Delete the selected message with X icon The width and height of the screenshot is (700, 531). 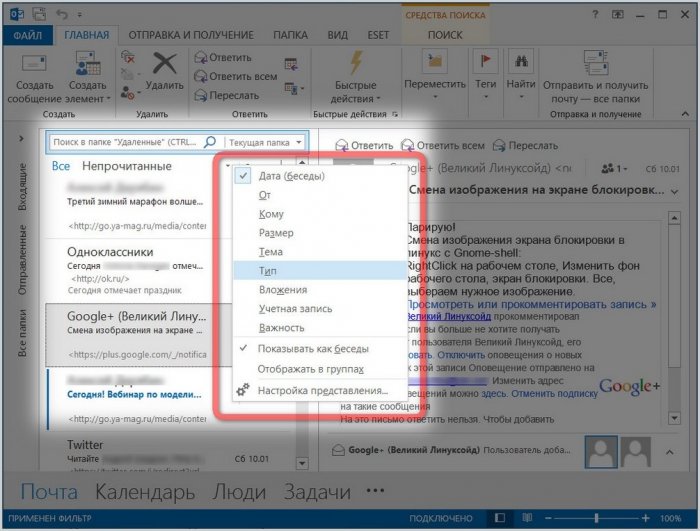pyautogui.click(x=164, y=71)
